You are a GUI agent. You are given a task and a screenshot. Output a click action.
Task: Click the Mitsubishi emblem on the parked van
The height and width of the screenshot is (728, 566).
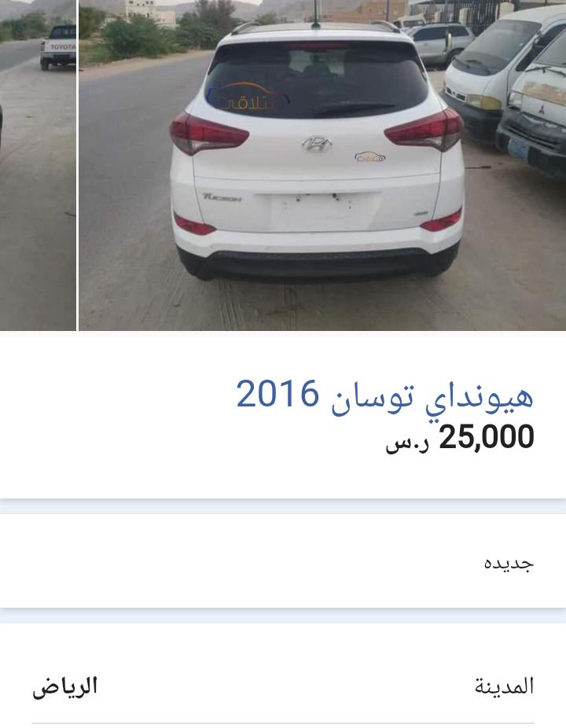[x=541, y=110]
